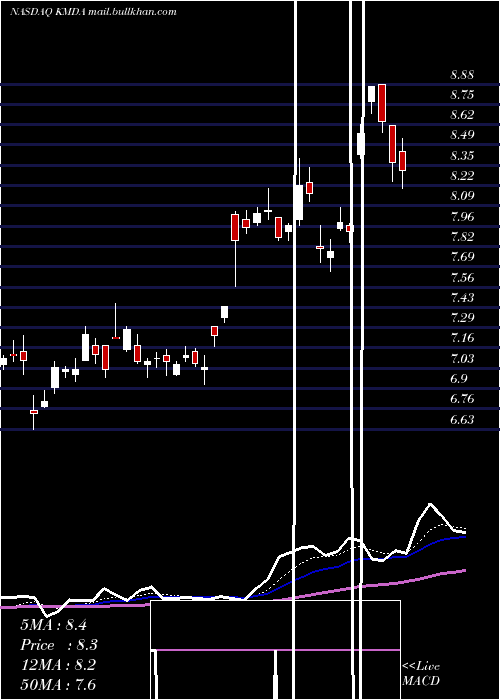Click the 8.62 price axis label
The height and width of the screenshot is (700, 500).
click(462, 115)
